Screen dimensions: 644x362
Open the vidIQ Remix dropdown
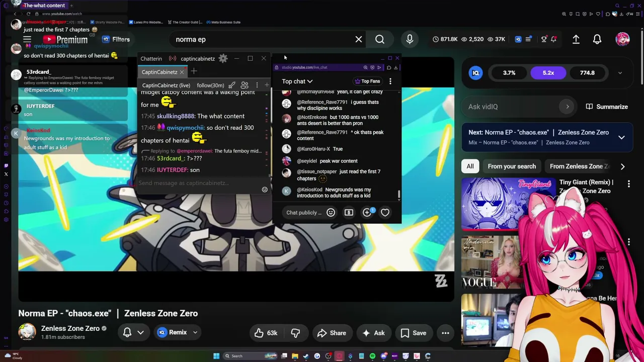click(x=178, y=332)
